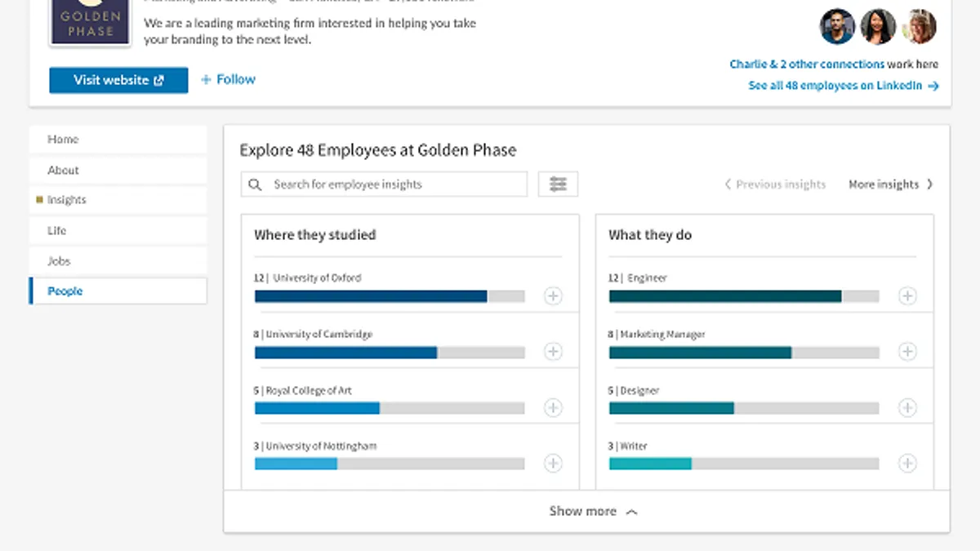The width and height of the screenshot is (980, 551).
Task: Open the insights filter settings icon
Action: click(x=558, y=184)
